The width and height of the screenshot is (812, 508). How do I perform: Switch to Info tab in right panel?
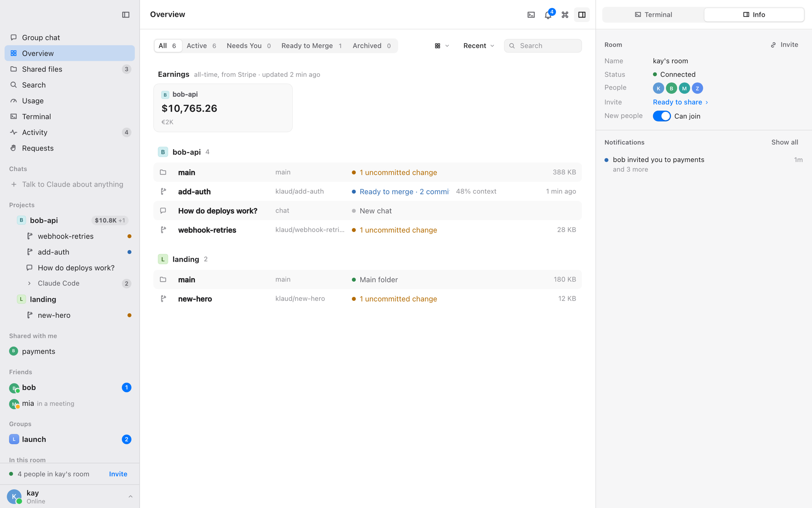[x=754, y=15]
